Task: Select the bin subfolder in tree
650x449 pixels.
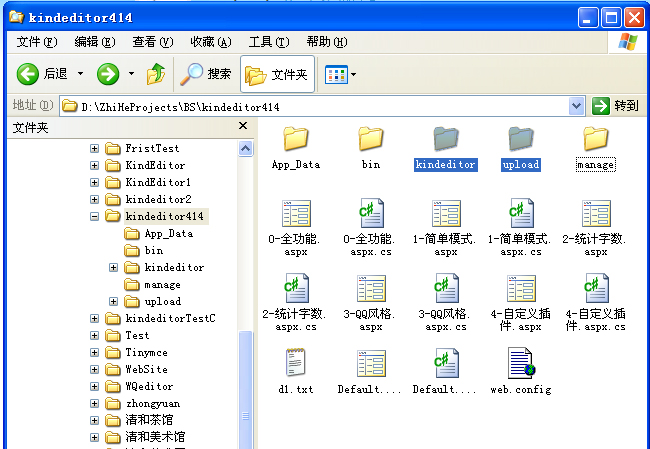Action: 144,250
